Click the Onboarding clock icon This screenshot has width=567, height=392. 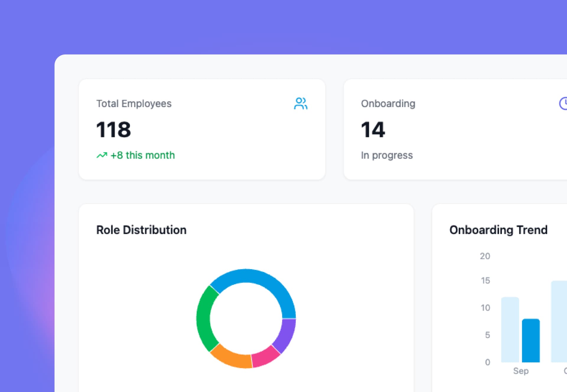pyautogui.click(x=563, y=104)
